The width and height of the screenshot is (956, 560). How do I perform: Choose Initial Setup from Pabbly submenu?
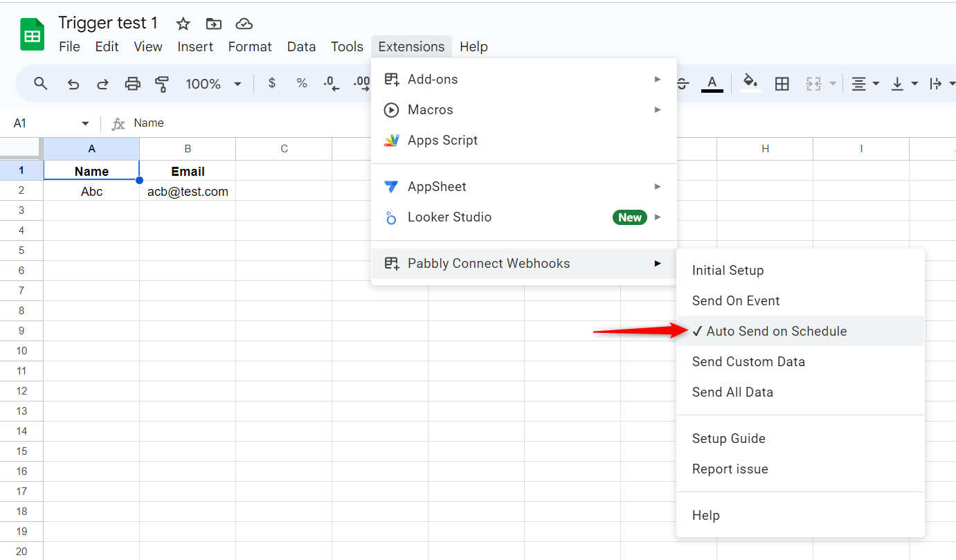pyautogui.click(x=800, y=271)
